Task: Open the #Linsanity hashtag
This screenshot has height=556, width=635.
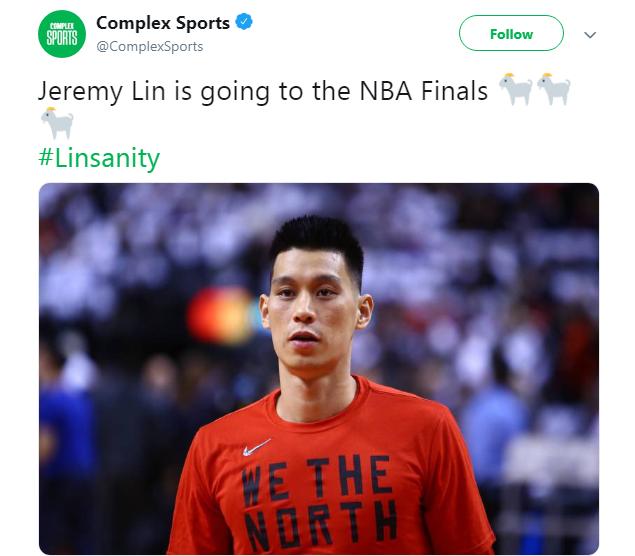Action: pos(99,158)
